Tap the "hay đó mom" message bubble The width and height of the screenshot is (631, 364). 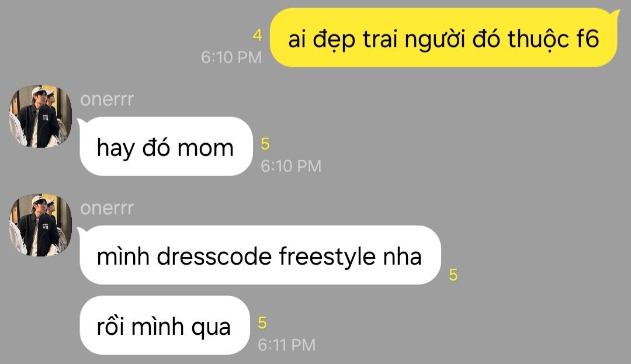coord(166,147)
